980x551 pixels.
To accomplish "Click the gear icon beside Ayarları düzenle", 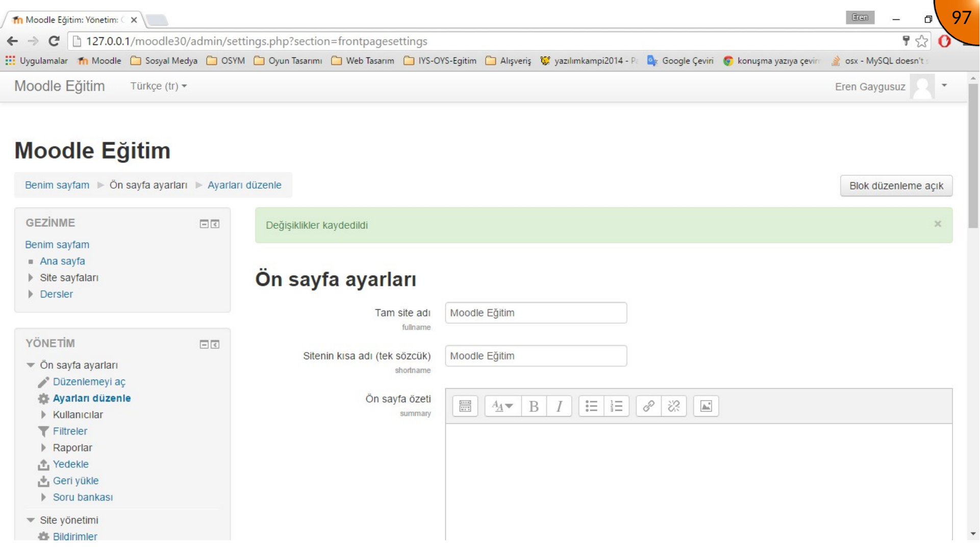I will point(43,399).
